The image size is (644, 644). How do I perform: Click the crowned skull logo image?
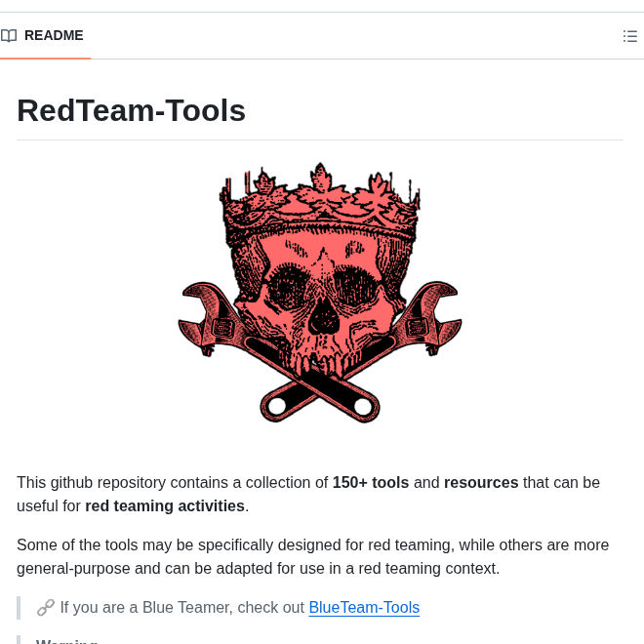(x=320, y=293)
